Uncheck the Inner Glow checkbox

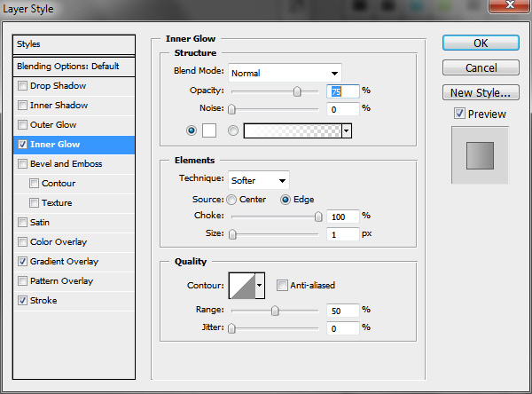click(22, 145)
